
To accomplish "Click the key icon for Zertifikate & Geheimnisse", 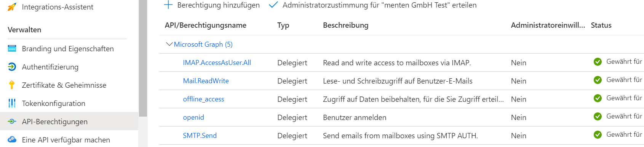I will pos(12,85).
